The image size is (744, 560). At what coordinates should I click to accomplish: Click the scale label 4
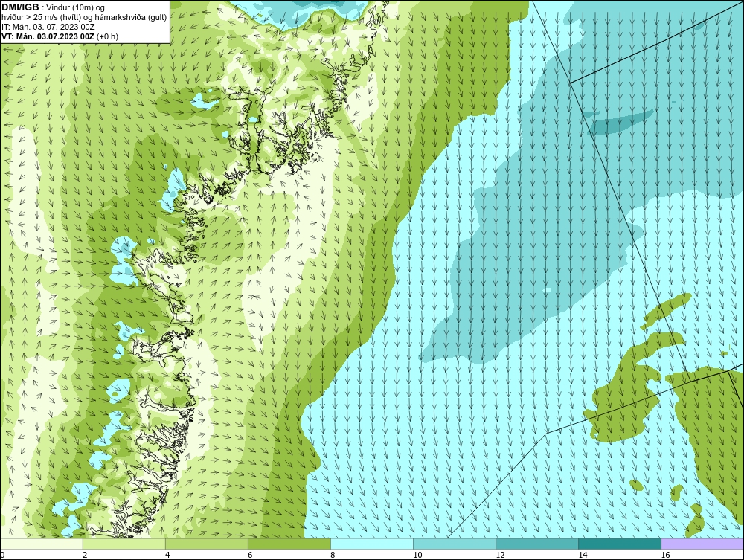pyautogui.click(x=167, y=556)
